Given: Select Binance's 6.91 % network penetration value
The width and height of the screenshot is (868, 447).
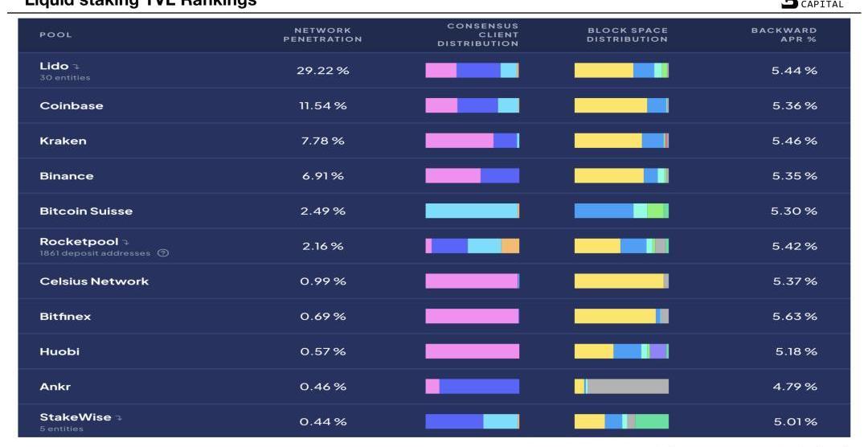Looking at the screenshot, I should (323, 176).
